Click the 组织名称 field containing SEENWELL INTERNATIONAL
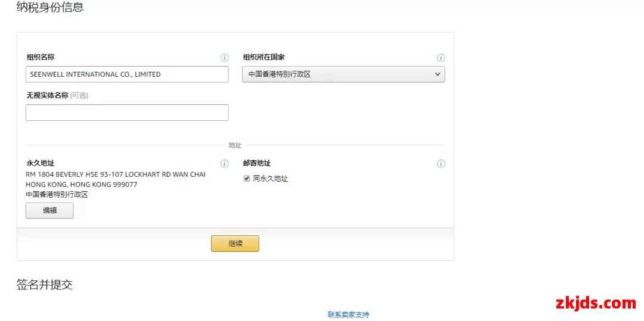Screen dimensions: 644x321 point(127,74)
